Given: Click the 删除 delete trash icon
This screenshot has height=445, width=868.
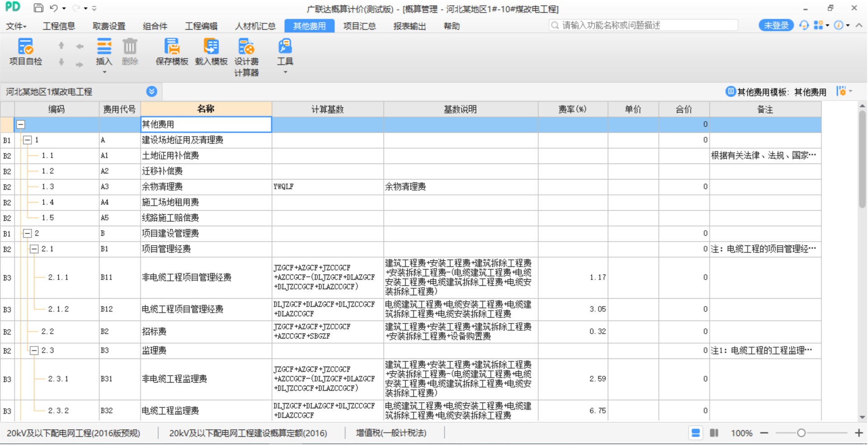Looking at the screenshot, I should coord(130,46).
